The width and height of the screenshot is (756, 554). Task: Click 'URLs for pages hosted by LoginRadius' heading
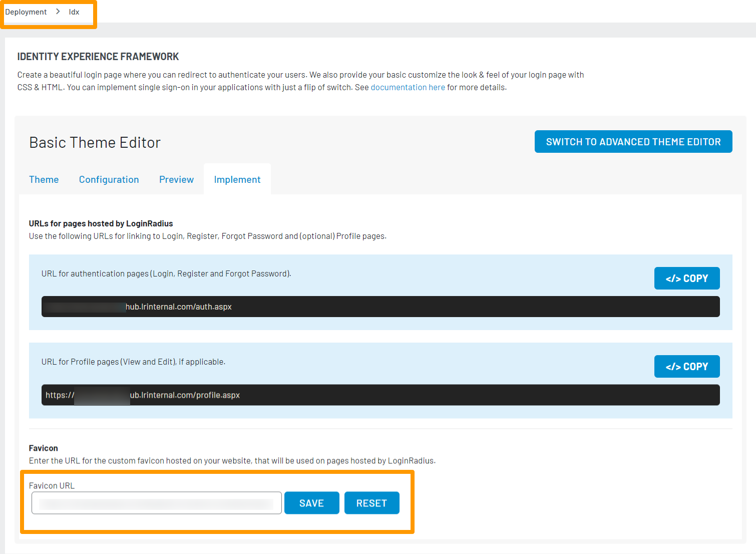[x=101, y=223]
